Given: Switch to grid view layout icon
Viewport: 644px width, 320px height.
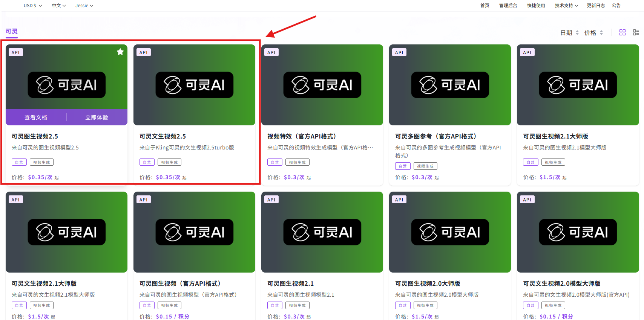Looking at the screenshot, I should click(x=623, y=33).
